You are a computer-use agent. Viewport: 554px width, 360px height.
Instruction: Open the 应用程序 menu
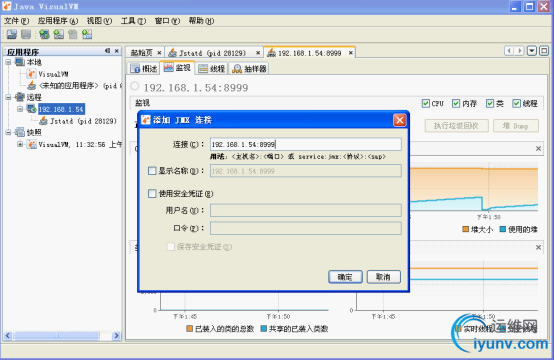point(58,21)
